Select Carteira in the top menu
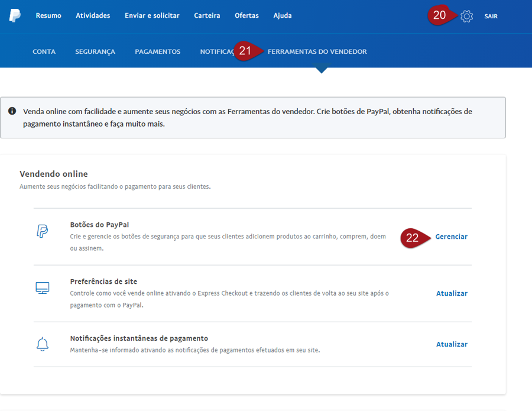This screenshot has width=532, height=411. coord(207,15)
